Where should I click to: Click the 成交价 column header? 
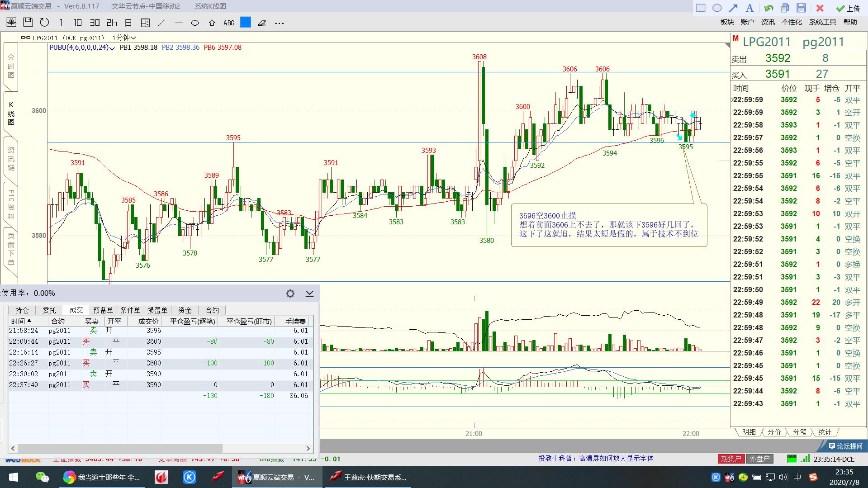pyautogui.click(x=144, y=321)
